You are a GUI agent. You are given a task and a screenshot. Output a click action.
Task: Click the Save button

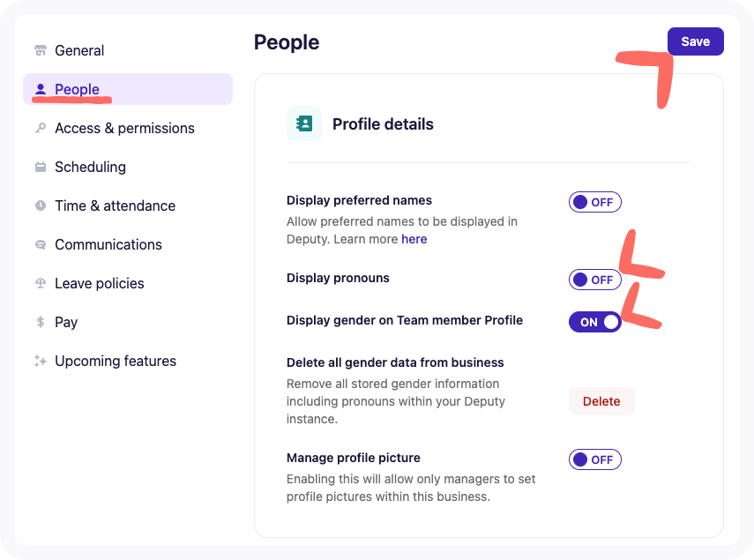(695, 41)
